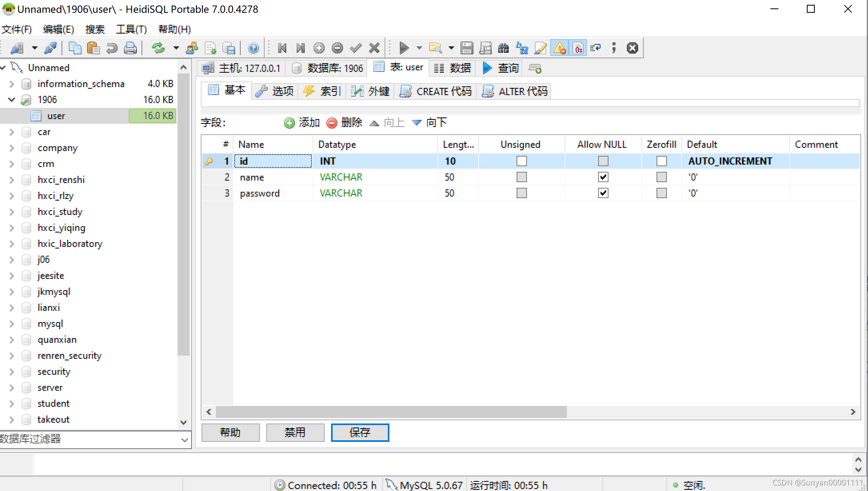Click the 保存 button

(360, 432)
